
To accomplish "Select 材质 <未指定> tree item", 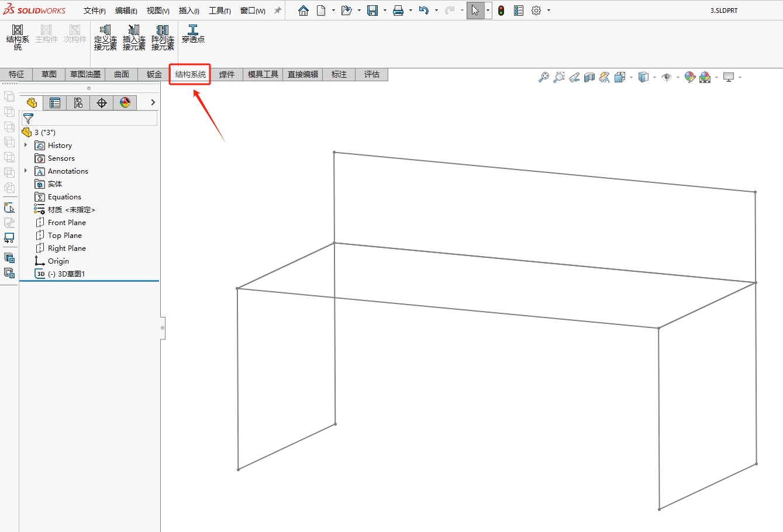I will [x=64, y=210].
